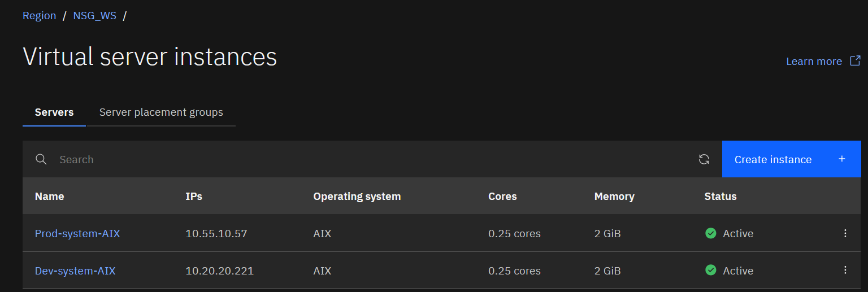Screen dimensions: 868x292
Task: Select the Servers tab
Action: click(x=54, y=112)
